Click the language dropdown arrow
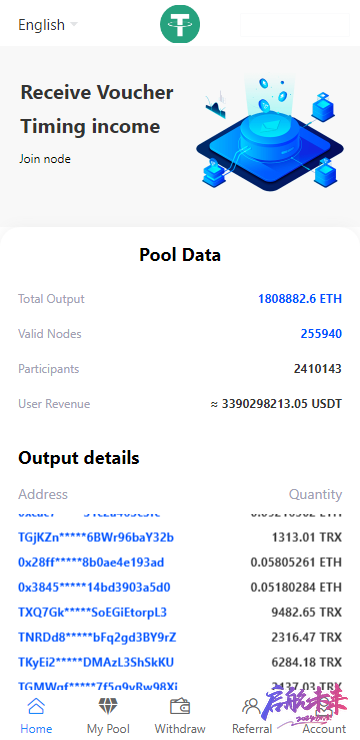The height and width of the screenshot is (740, 360). (74, 24)
